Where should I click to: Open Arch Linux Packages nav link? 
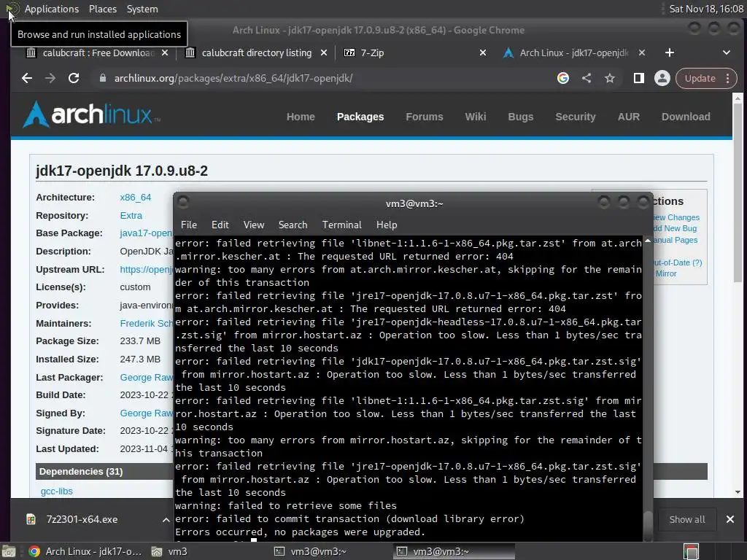pos(360,117)
